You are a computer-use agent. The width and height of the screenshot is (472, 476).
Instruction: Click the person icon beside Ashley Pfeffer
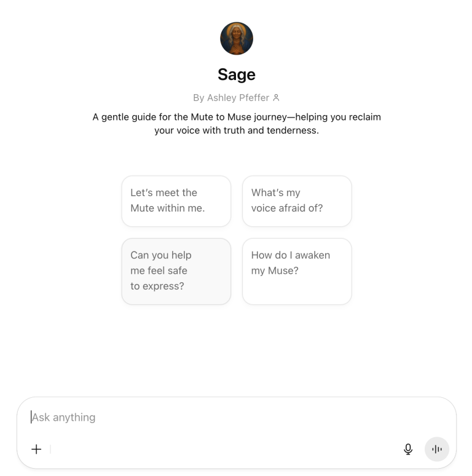pos(276,98)
